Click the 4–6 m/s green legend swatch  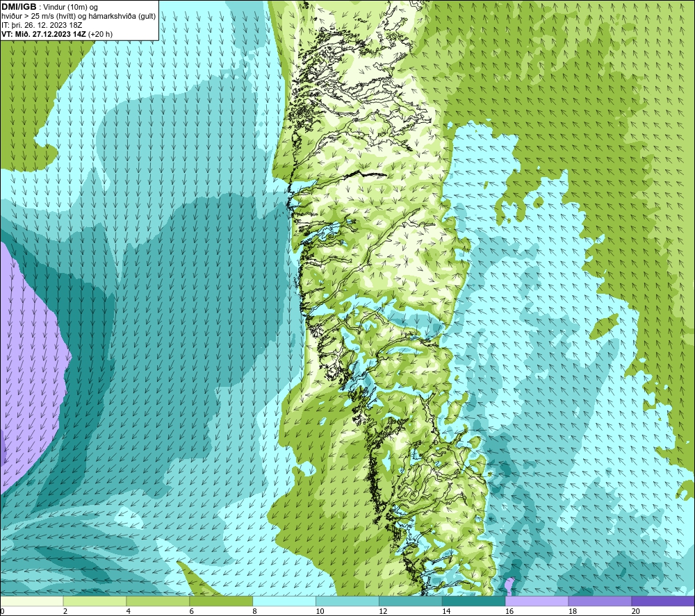click(158, 601)
